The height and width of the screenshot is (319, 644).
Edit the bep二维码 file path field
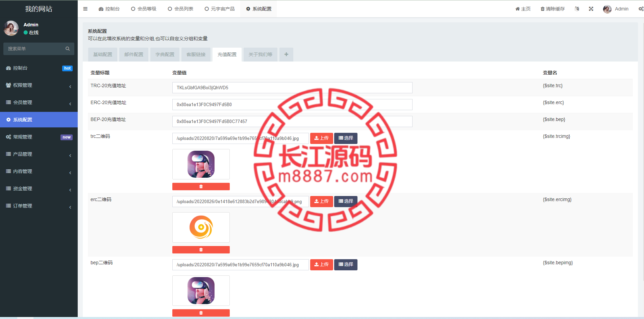pos(241,265)
